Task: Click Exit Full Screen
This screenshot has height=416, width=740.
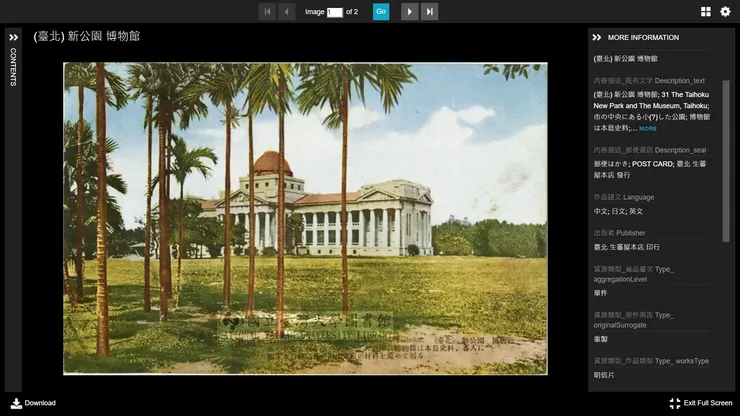Action: click(701, 403)
